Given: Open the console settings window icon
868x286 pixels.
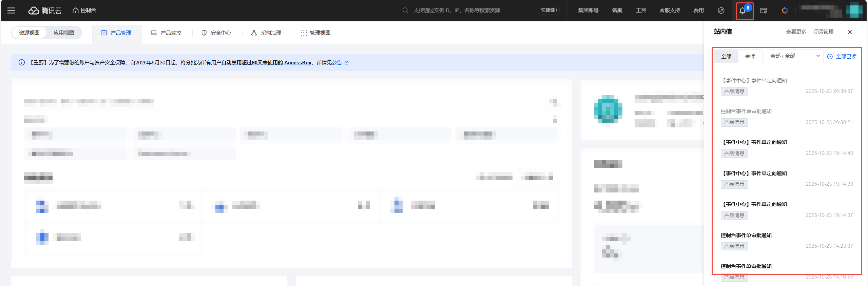Looking at the screenshot, I should point(764,11).
